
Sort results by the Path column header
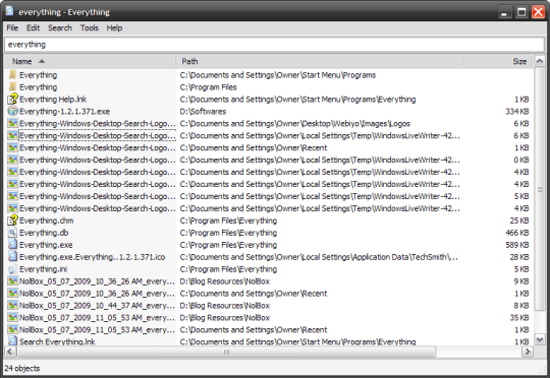319,61
